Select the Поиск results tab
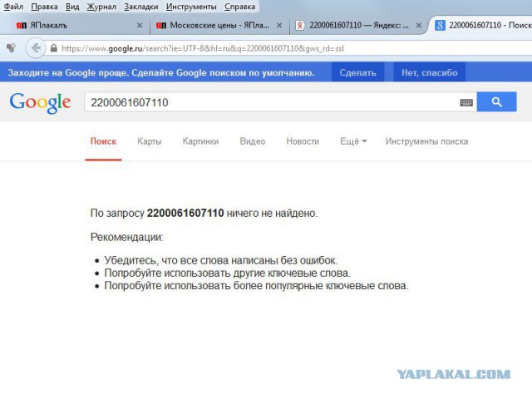Viewport: 532px width, 399px height. coord(103,141)
